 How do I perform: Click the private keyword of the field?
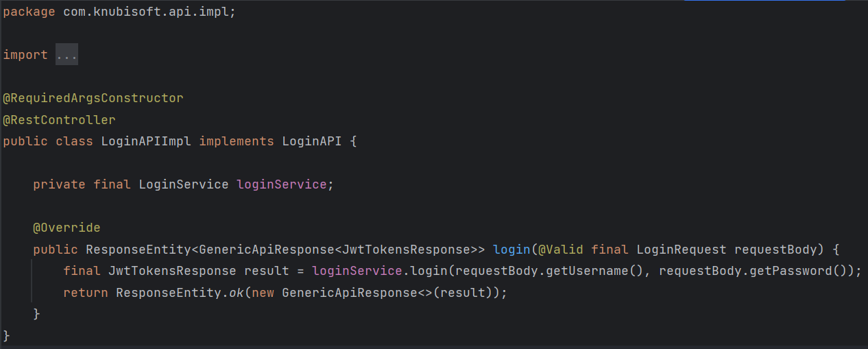pyautogui.click(x=59, y=184)
